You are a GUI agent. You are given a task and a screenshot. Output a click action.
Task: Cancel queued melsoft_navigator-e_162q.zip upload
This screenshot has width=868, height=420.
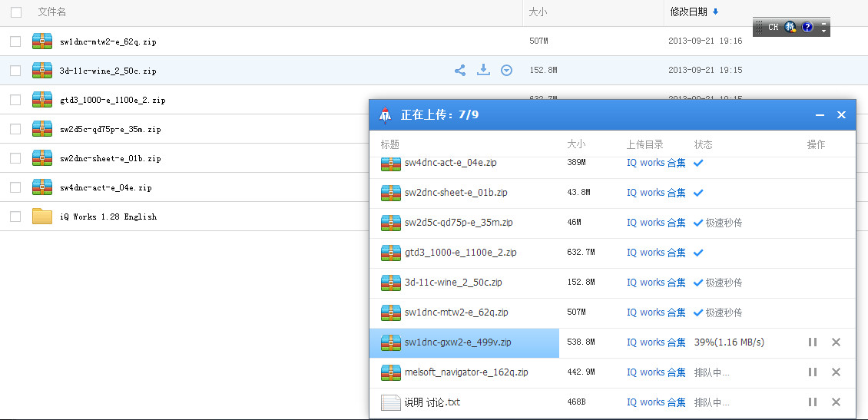837,372
